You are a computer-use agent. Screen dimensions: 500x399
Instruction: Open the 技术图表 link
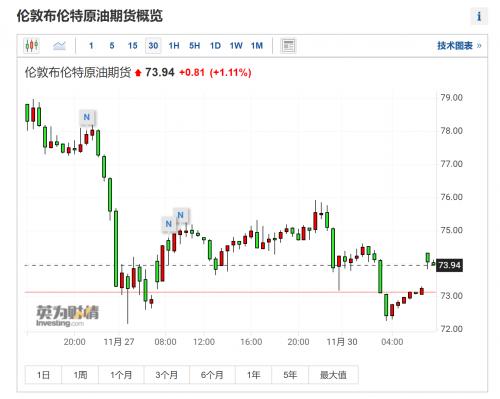(x=459, y=46)
